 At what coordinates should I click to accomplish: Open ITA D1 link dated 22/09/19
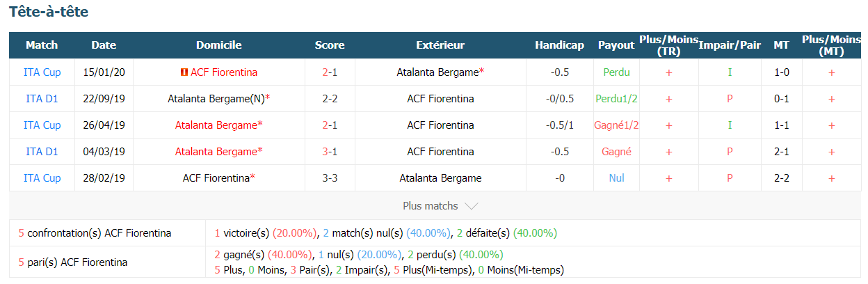[42, 99]
